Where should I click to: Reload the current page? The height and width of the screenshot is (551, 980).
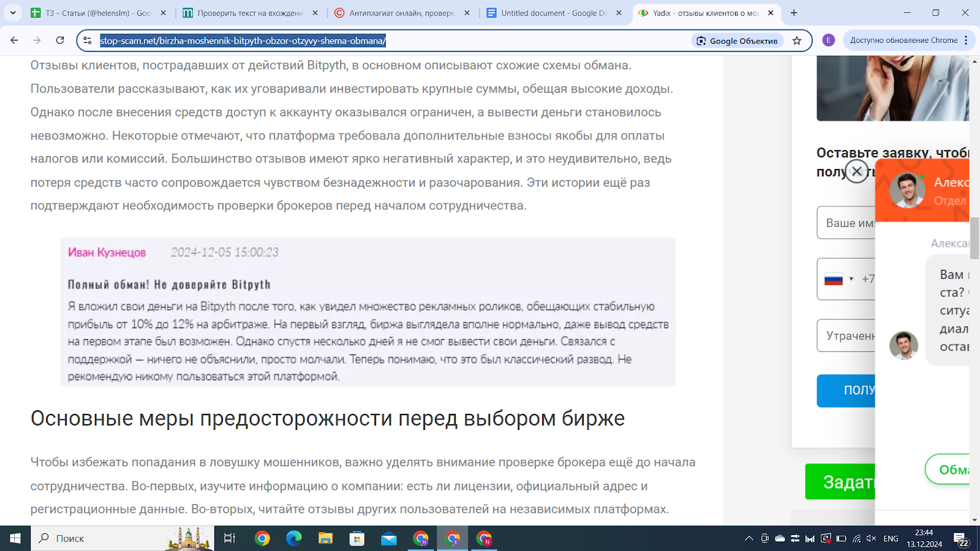pyautogui.click(x=60, y=40)
